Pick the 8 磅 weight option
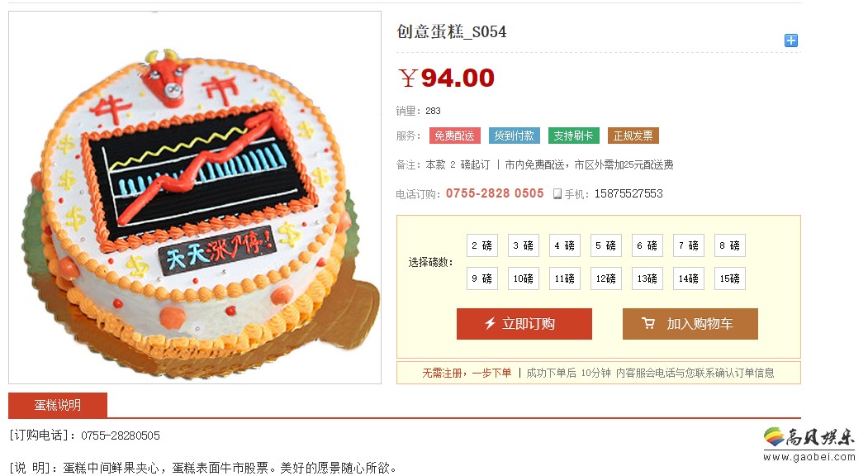Screen dimensions: 868x476 729,245
